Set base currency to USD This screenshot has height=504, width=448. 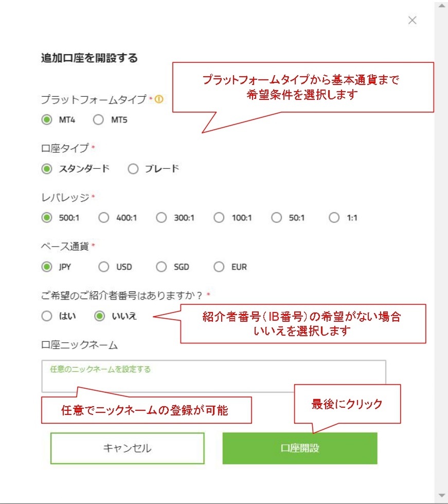pyautogui.click(x=104, y=267)
